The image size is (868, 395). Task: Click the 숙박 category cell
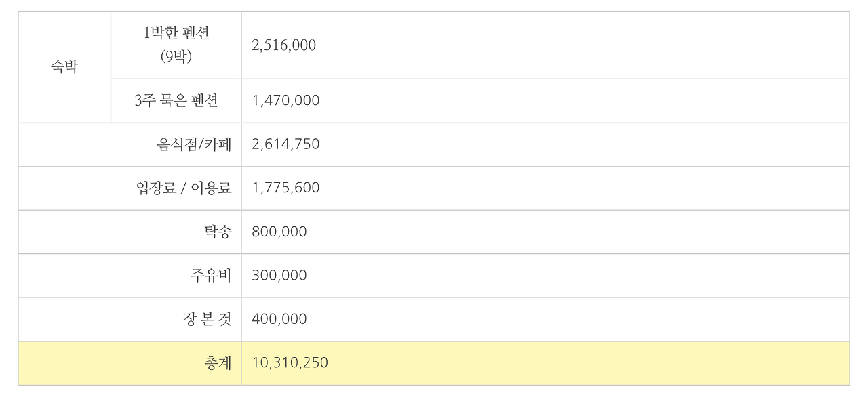(x=64, y=67)
